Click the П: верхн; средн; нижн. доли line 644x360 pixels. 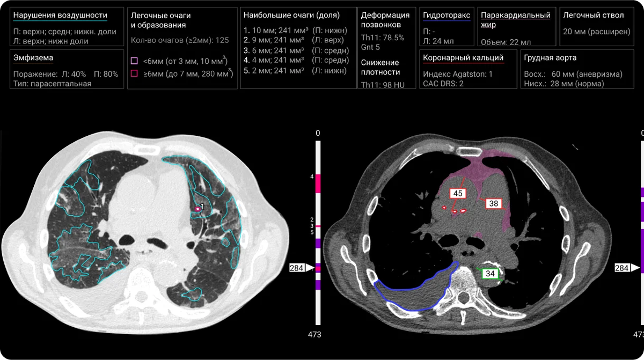tap(64, 32)
